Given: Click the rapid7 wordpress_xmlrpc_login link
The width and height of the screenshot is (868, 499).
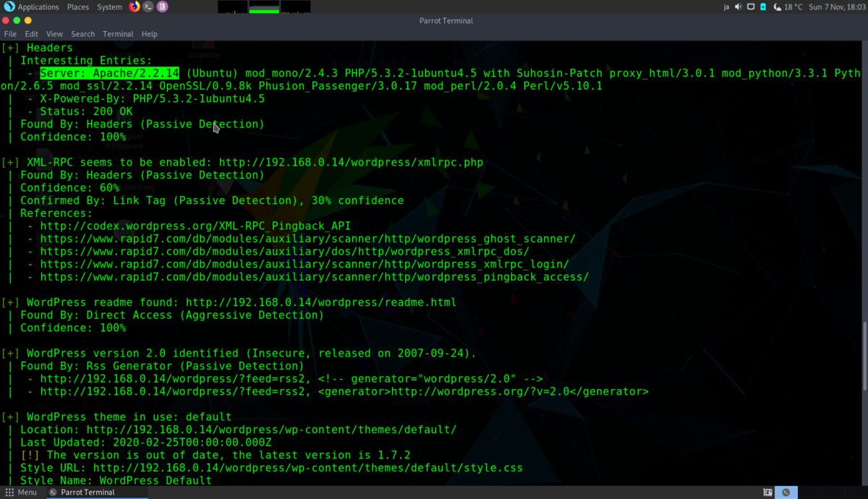Looking at the screenshot, I should (305, 264).
